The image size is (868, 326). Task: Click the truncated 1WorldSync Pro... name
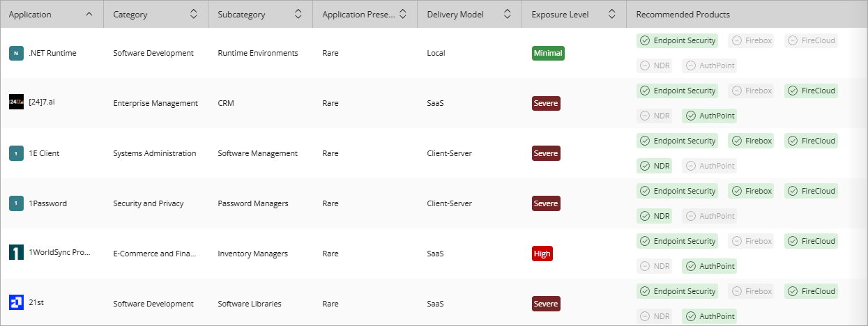pyautogui.click(x=60, y=254)
